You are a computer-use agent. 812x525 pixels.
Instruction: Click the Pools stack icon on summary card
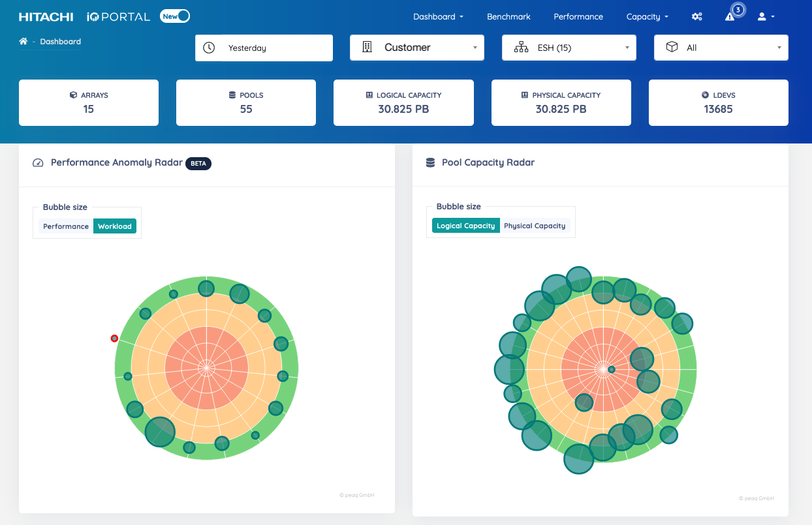pyautogui.click(x=231, y=95)
